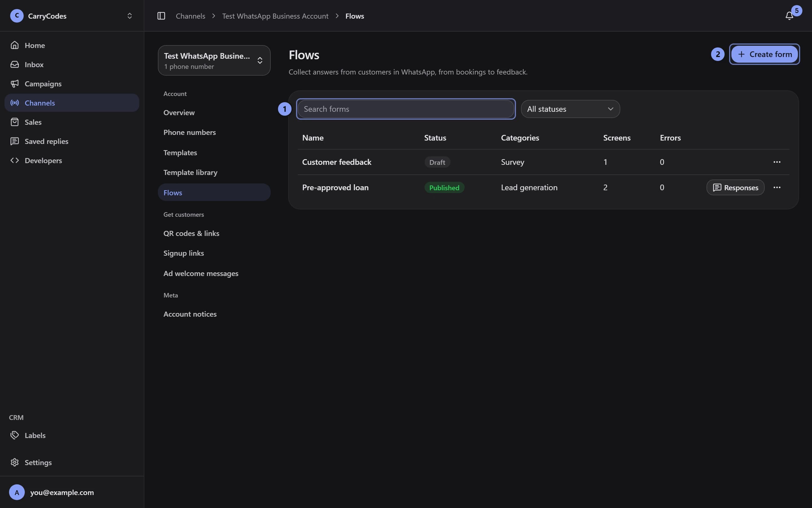Click the Campaigns megaphone icon

[x=14, y=83]
